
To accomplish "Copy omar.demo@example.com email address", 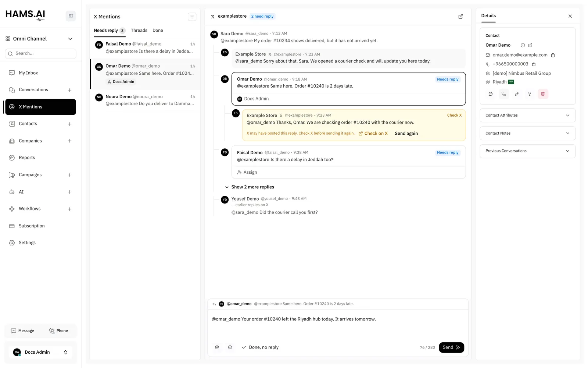I will pos(553,55).
